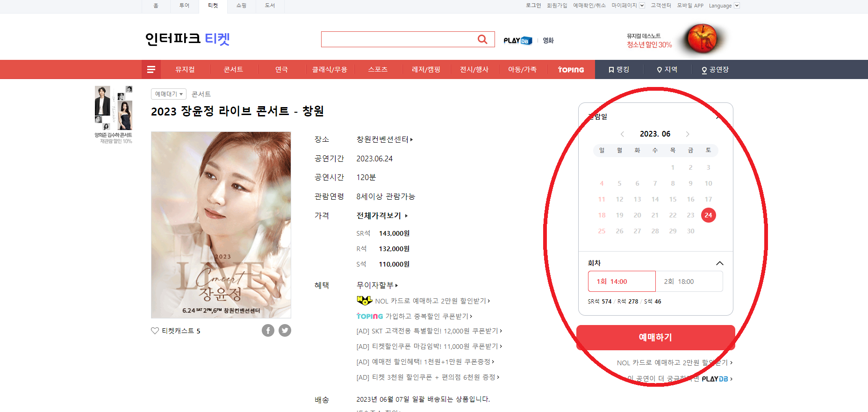Open NOL 카드 2만원 할인 benefit link
This screenshot has width=868, height=412.
coord(423,301)
